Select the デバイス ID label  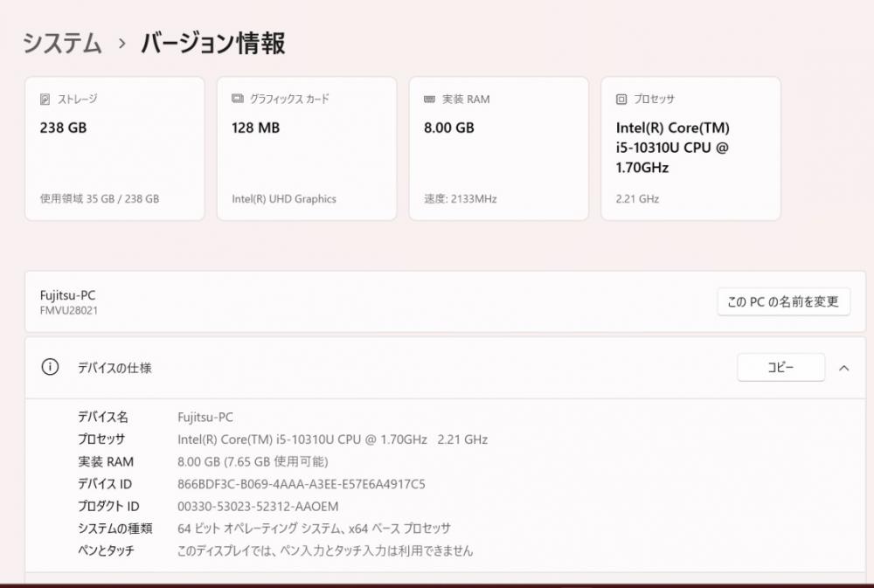click(x=105, y=484)
